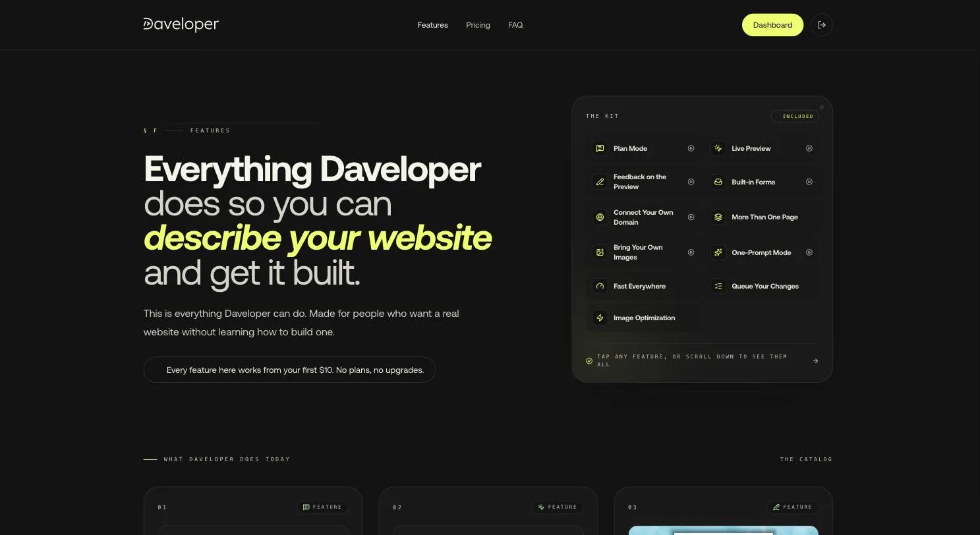Click 'WHAT DAVELOPER DOES TODAY' section label
The image size is (980, 535).
[227, 459]
